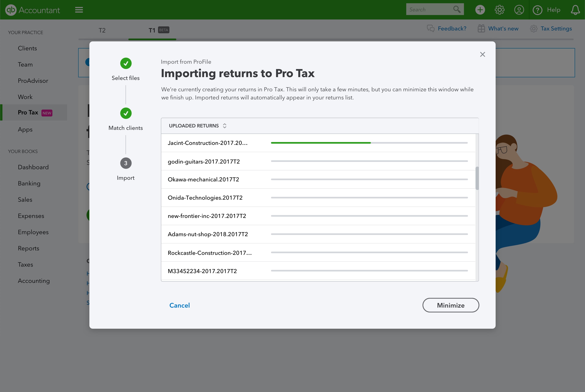Switch to the T2 tab
585x392 pixels.
pos(102,30)
